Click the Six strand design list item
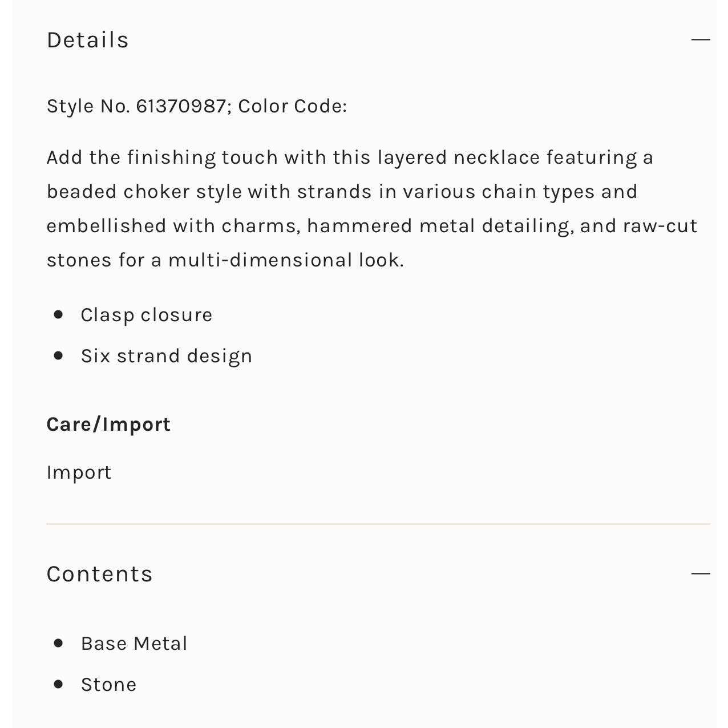The height and width of the screenshot is (728, 728). 167,356
